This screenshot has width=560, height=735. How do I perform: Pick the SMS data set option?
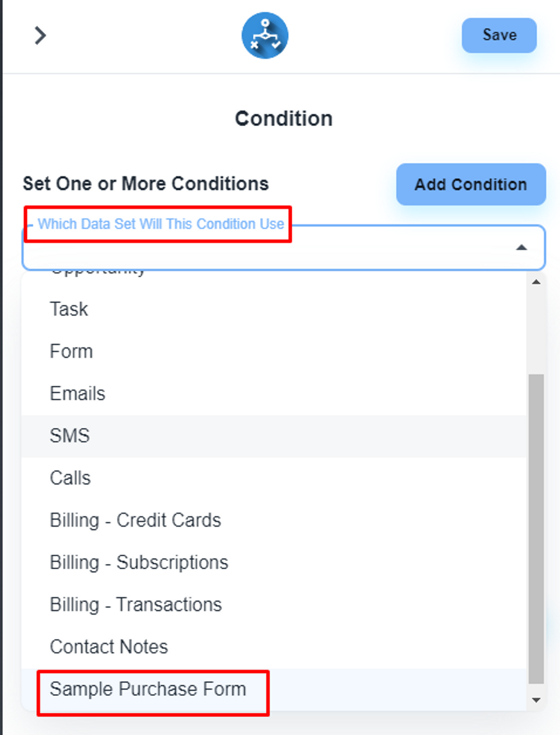(69, 436)
